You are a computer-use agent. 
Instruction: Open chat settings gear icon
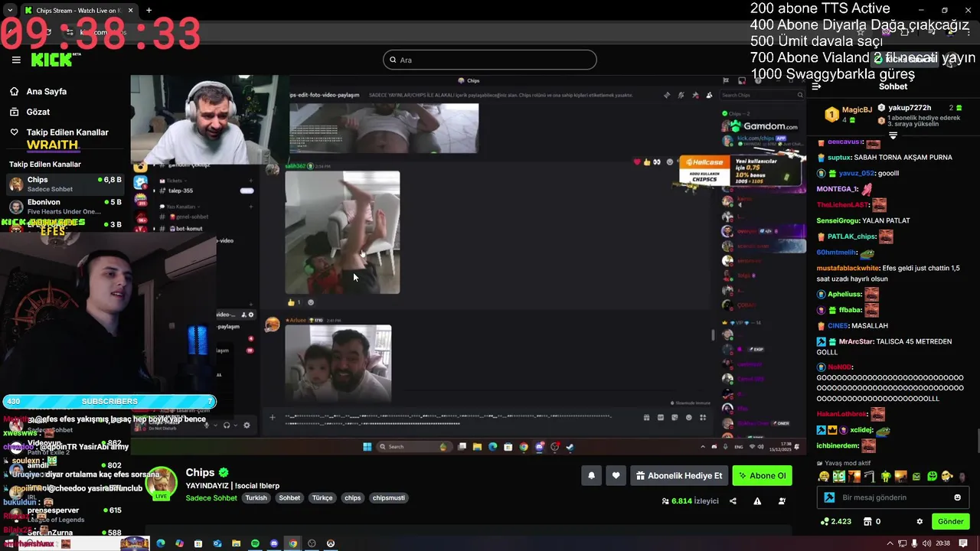click(x=920, y=521)
